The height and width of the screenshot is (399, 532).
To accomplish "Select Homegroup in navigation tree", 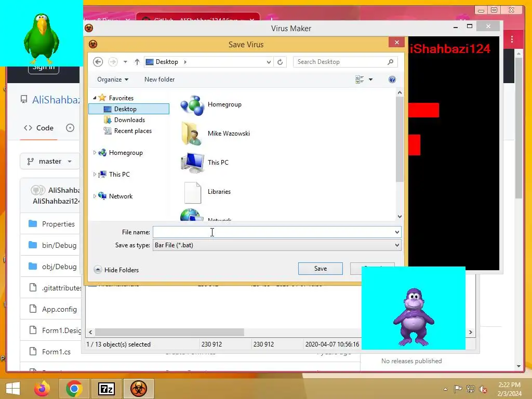I will (126, 153).
